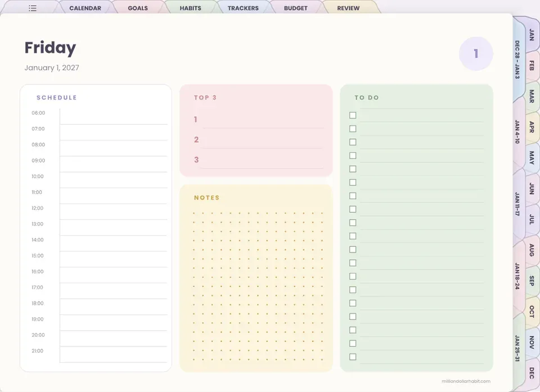
Task: Open the DEC 28 – JAN 3 week tab
Action: click(517, 60)
